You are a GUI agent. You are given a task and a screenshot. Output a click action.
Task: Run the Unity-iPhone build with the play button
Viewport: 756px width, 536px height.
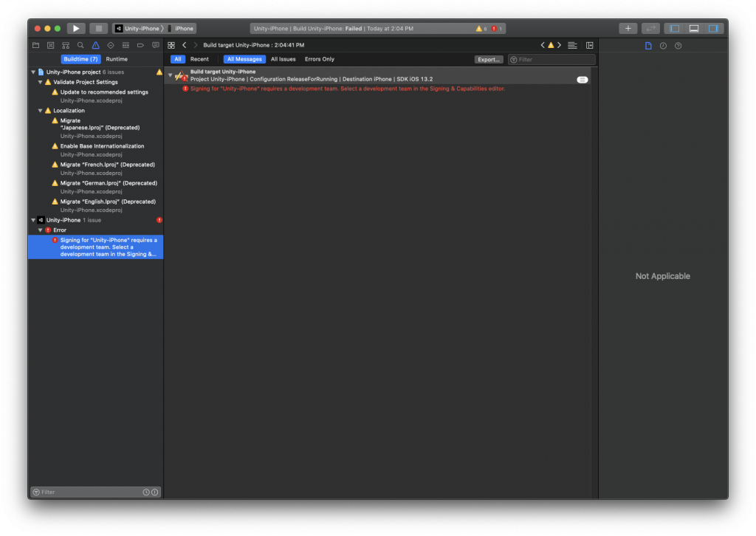click(x=76, y=29)
